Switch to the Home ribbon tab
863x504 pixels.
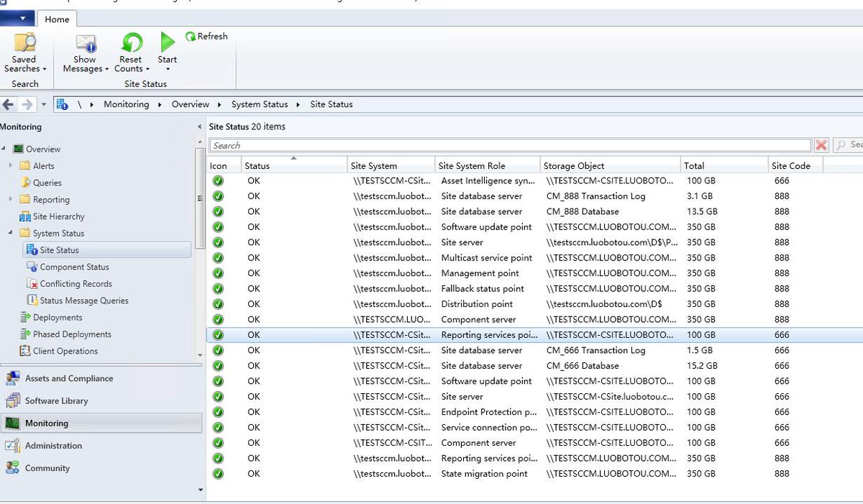(57, 19)
